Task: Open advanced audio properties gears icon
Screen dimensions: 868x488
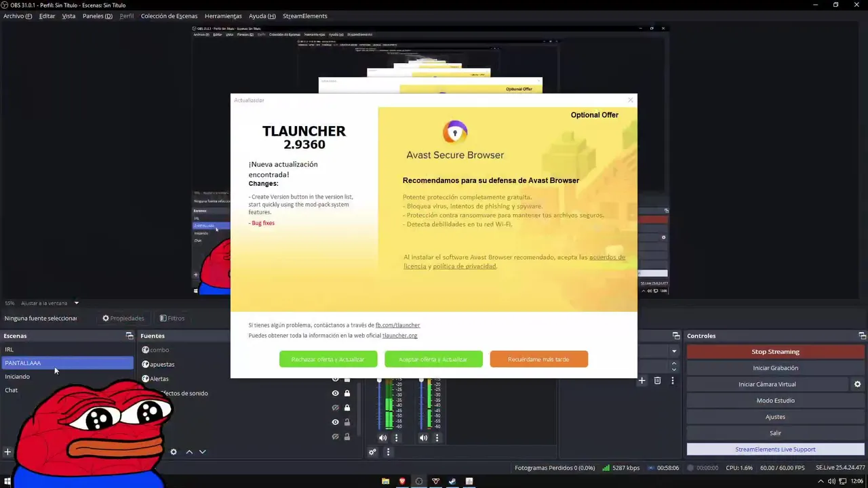Action: tap(372, 452)
